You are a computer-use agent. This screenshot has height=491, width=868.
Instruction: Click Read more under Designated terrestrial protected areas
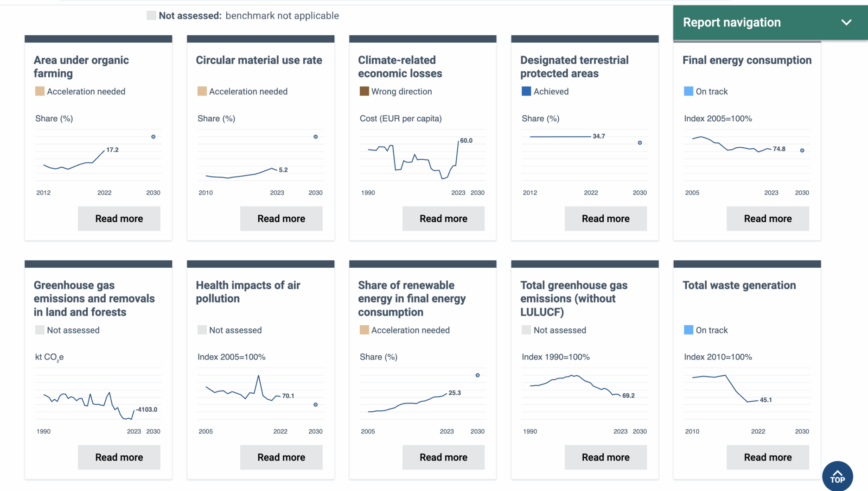[606, 219]
